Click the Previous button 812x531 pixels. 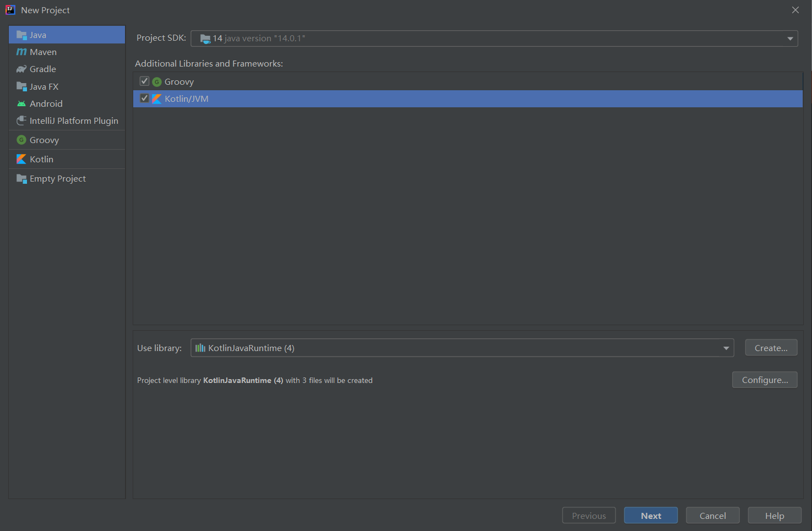point(589,516)
